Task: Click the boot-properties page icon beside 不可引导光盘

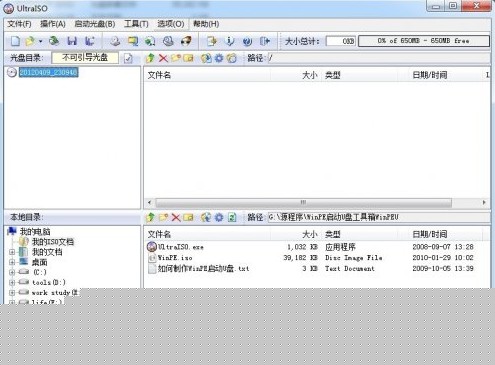Action: pos(128,58)
